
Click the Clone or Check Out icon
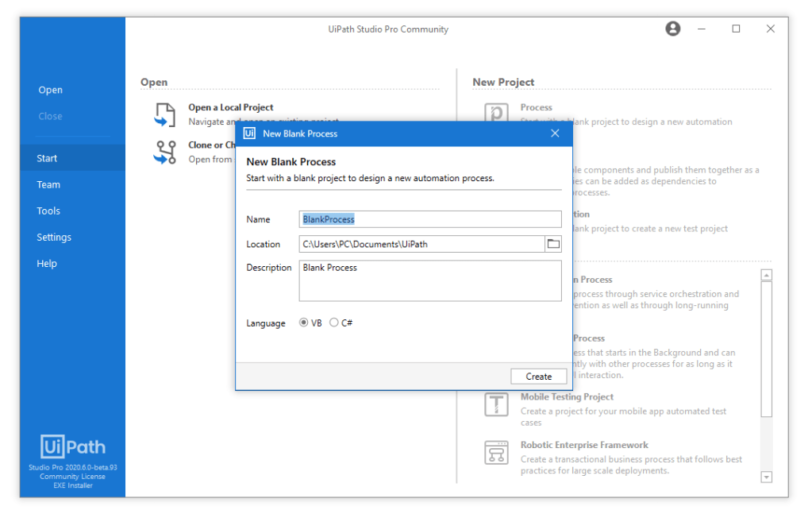click(x=165, y=153)
